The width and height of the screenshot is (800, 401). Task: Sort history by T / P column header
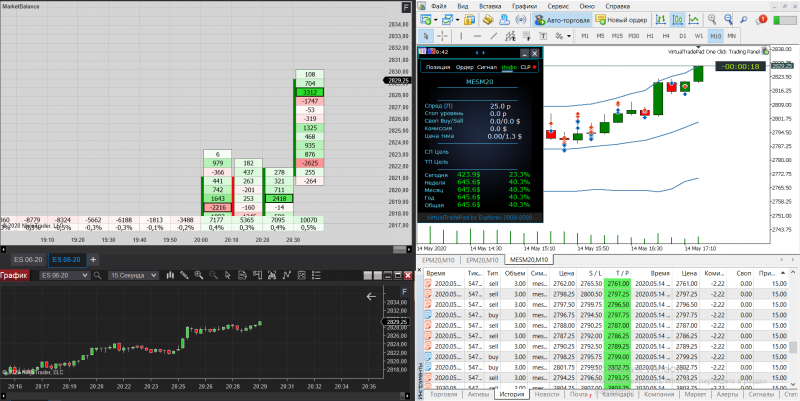(x=617, y=273)
